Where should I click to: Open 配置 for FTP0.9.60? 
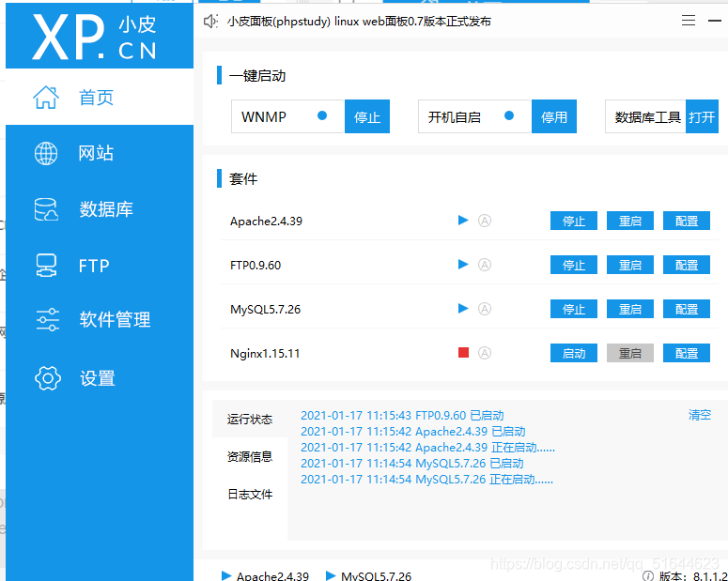(x=687, y=265)
